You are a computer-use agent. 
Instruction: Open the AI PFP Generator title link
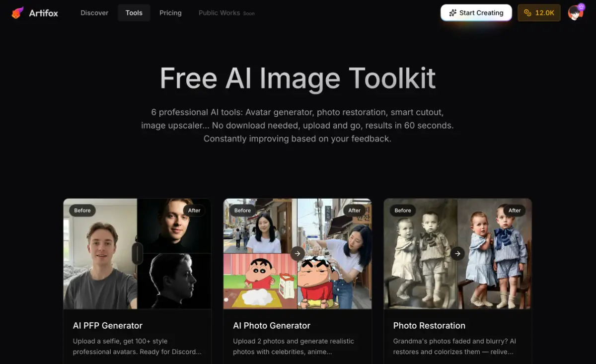108,326
